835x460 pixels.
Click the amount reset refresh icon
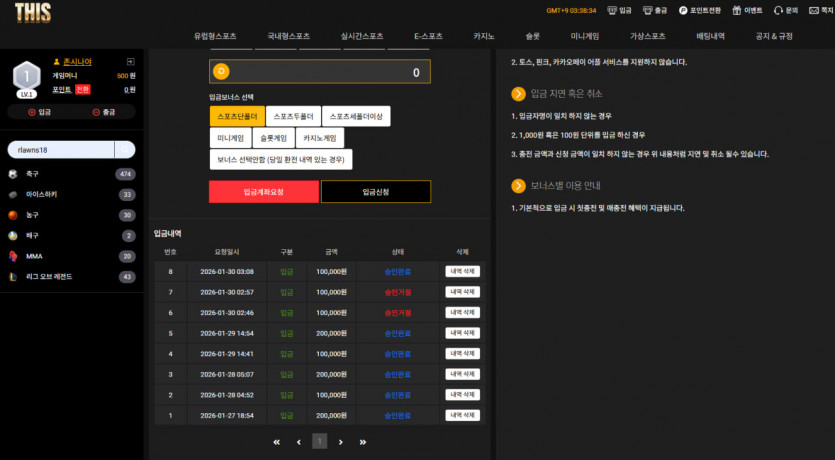click(x=221, y=71)
